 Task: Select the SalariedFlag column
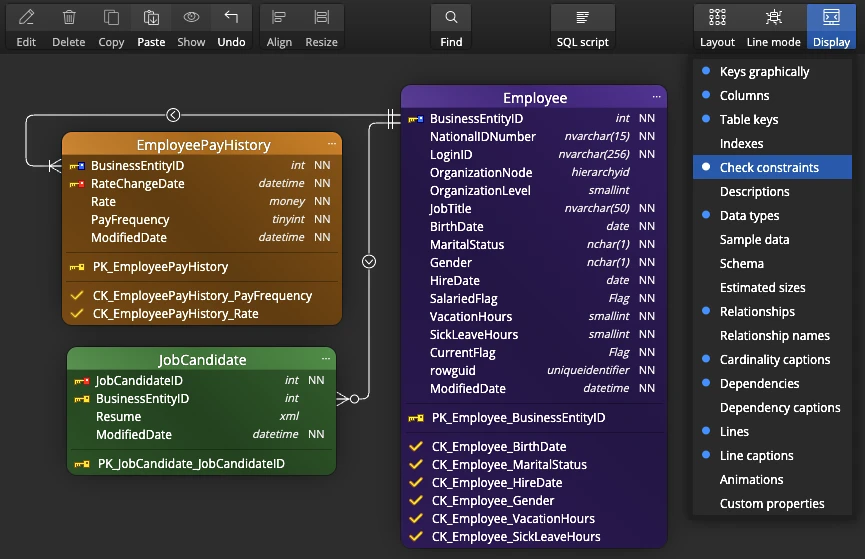533,299
